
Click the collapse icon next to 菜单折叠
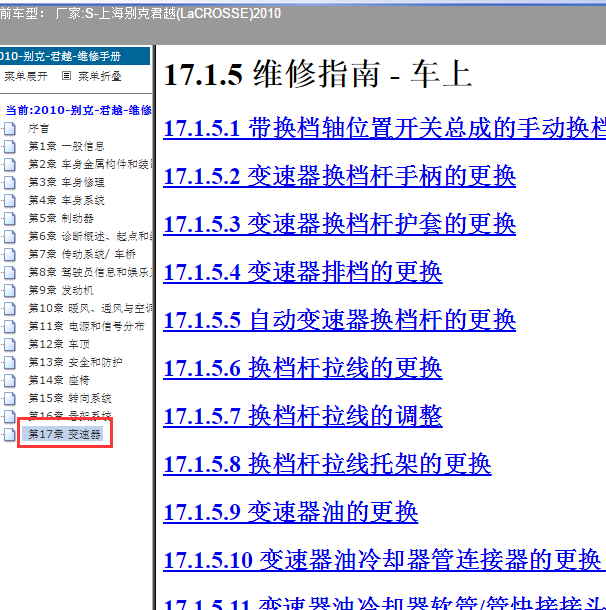(67, 75)
